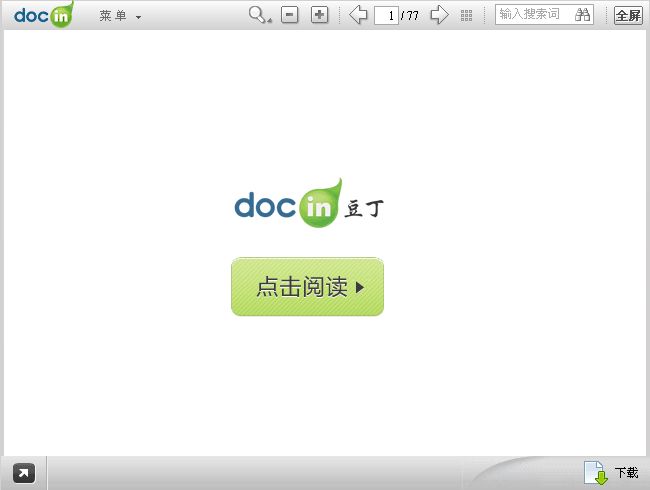Viewport: 650px width, 490px height.
Task: Zoom in with the plus button
Action: [319, 15]
